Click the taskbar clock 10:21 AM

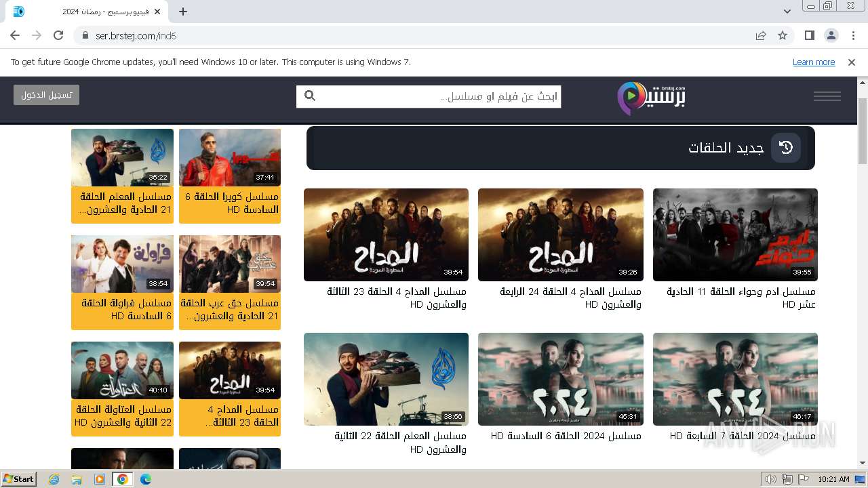tap(833, 479)
